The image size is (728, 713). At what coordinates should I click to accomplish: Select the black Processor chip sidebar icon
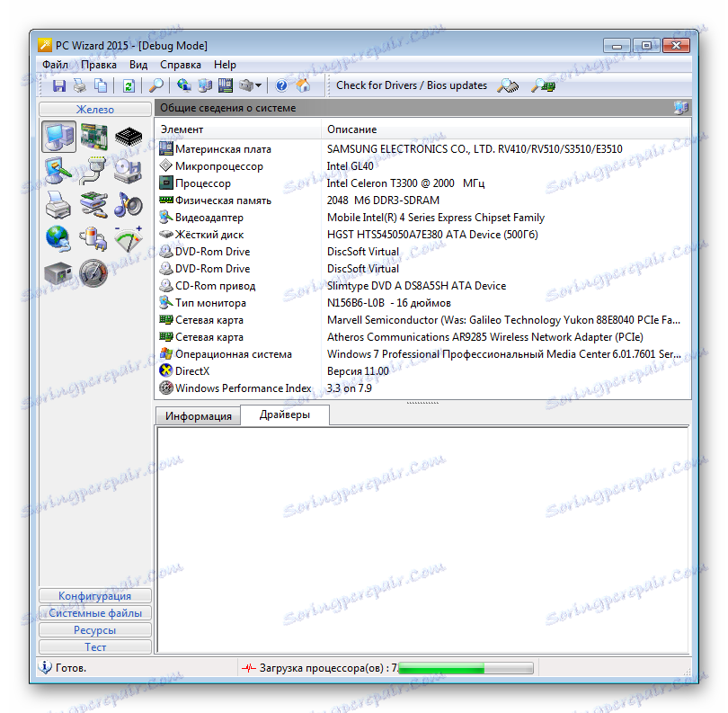[129, 137]
